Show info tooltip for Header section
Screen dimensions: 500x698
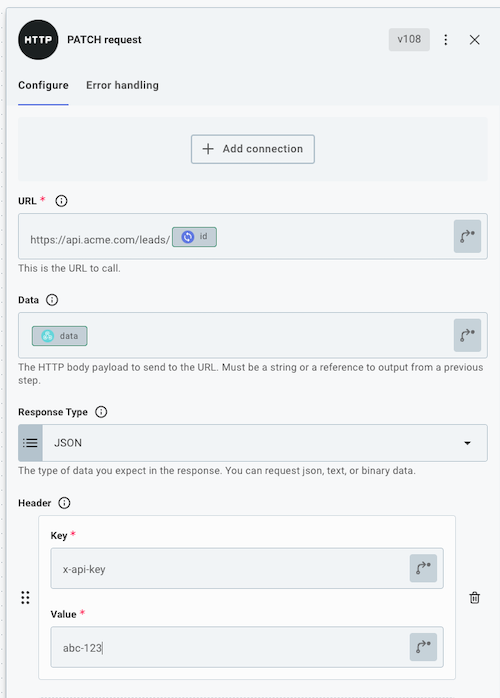tap(64, 503)
